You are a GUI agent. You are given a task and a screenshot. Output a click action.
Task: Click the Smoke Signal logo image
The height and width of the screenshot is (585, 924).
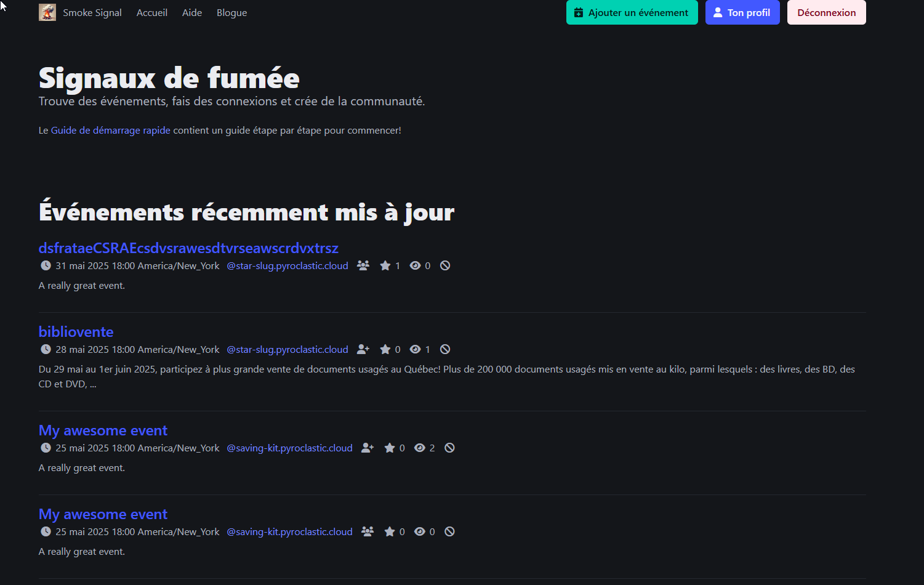point(47,12)
